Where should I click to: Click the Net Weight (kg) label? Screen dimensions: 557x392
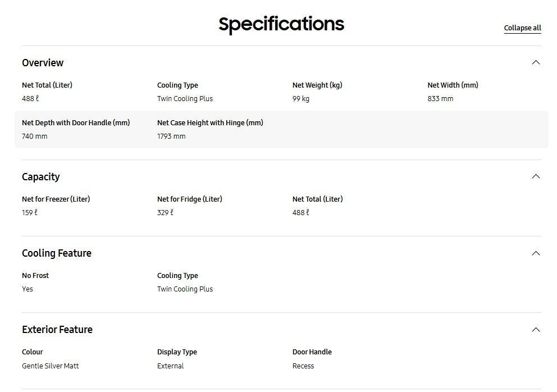click(317, 85)
